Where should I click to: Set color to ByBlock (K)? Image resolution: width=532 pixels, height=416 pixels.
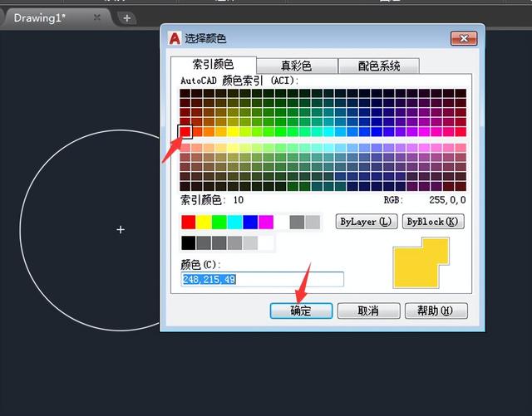(433, 222)
